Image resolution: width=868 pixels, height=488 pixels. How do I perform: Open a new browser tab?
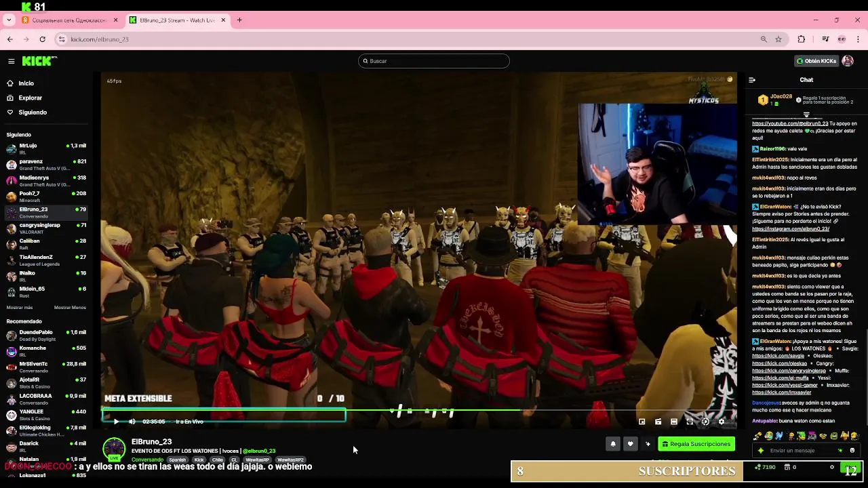click(239, 20)
